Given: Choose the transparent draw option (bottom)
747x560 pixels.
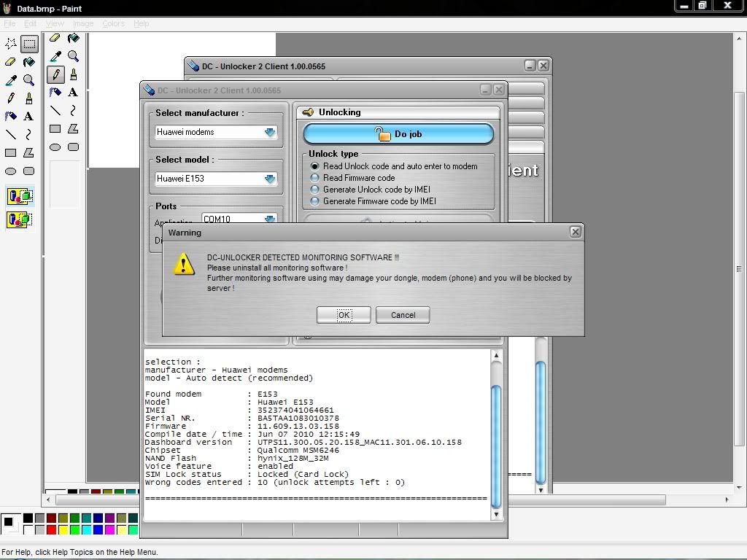Looking at the screenshot, I should coord(20,219).
